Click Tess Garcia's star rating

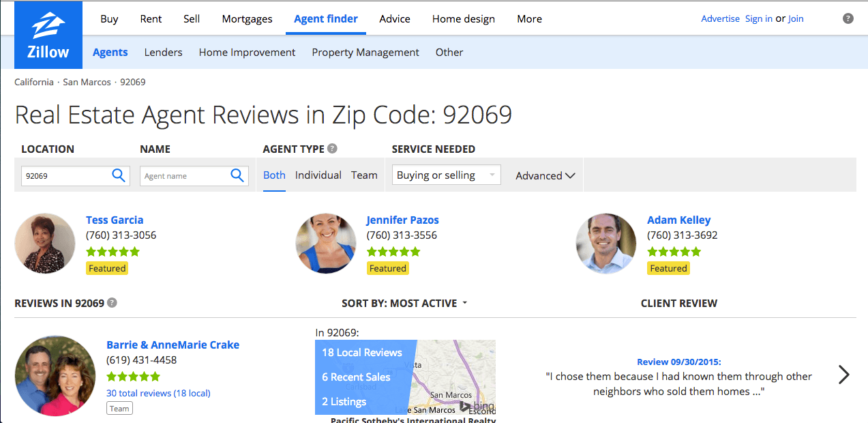(x=113, y=252)
